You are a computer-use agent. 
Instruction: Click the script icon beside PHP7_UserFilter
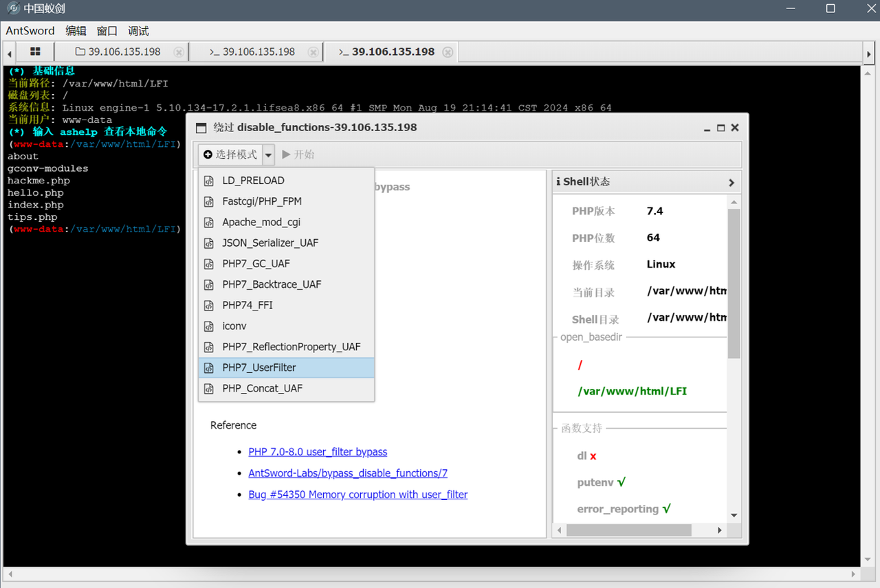pyautogui.click(x=209, y=367)
